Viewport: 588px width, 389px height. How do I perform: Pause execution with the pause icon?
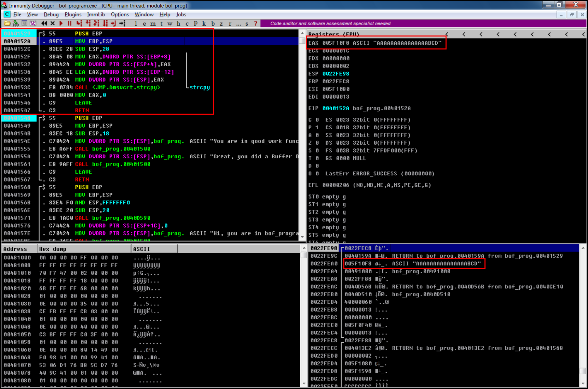[70, 24]
